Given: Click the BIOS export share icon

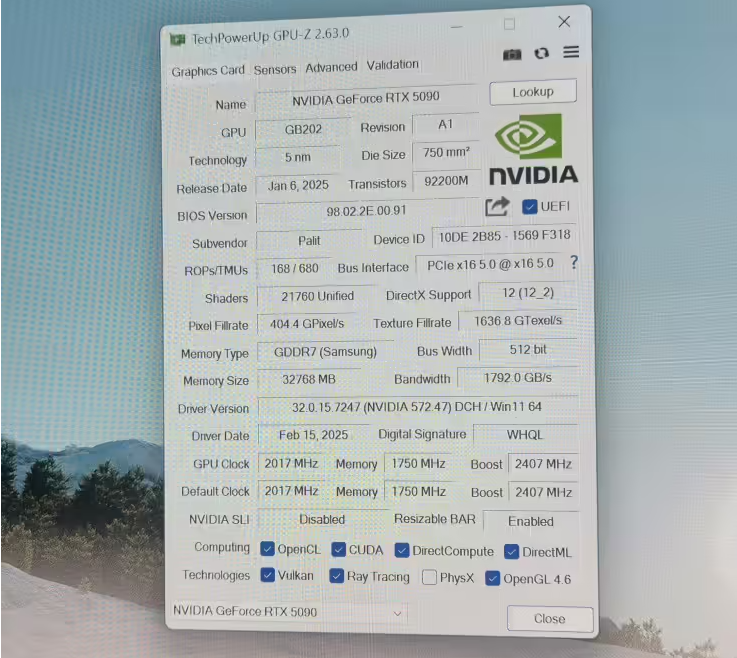Looking at the screenshot, I should pyautogui.click(x=497, y=207).
